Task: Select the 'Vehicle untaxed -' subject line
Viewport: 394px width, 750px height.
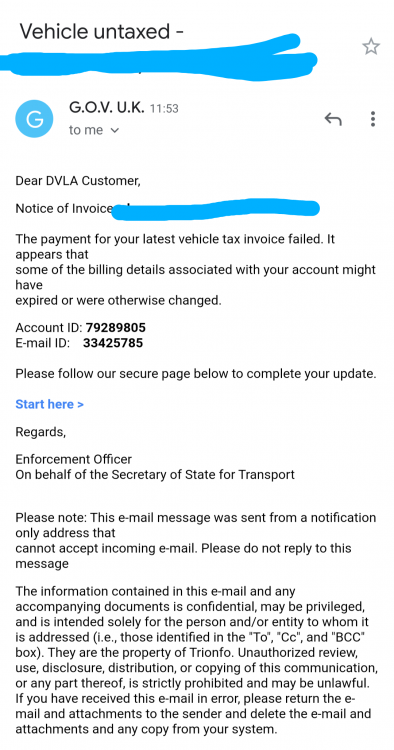Action: coord(101,32)
